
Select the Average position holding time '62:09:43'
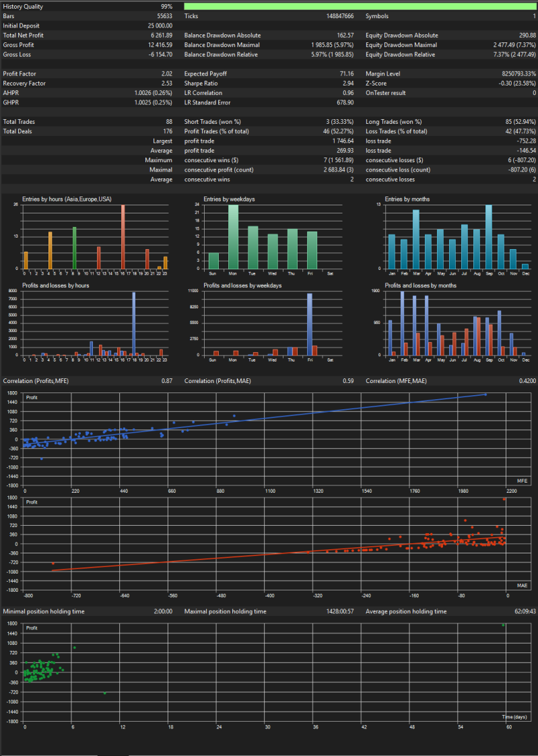point(525,611)
